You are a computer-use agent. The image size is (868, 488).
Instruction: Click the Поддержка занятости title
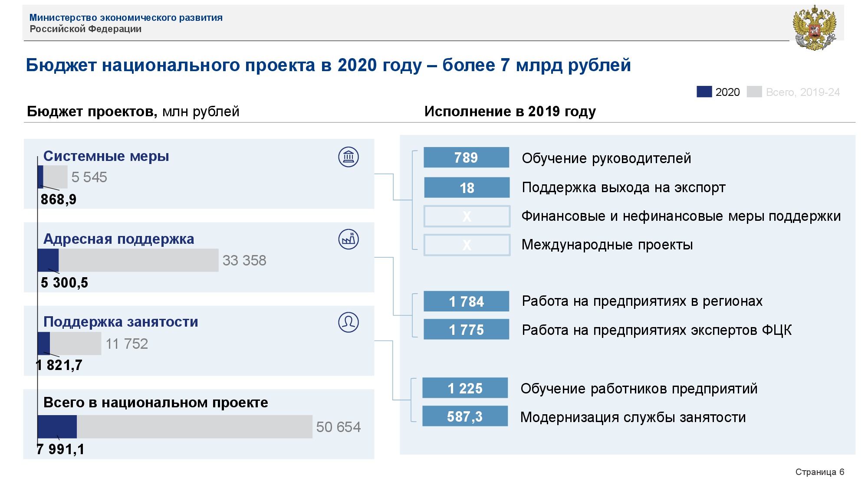pyautogui.click(x=121, y=322)
